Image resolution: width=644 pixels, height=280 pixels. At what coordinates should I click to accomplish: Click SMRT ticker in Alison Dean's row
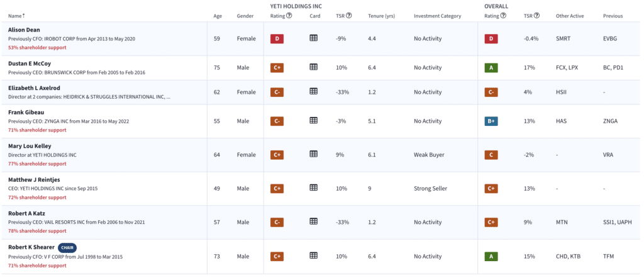point(563,38)
